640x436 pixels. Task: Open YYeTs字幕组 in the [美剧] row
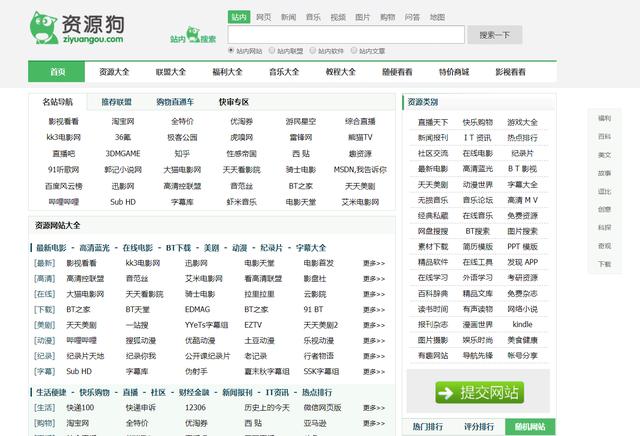click(207, 325)
